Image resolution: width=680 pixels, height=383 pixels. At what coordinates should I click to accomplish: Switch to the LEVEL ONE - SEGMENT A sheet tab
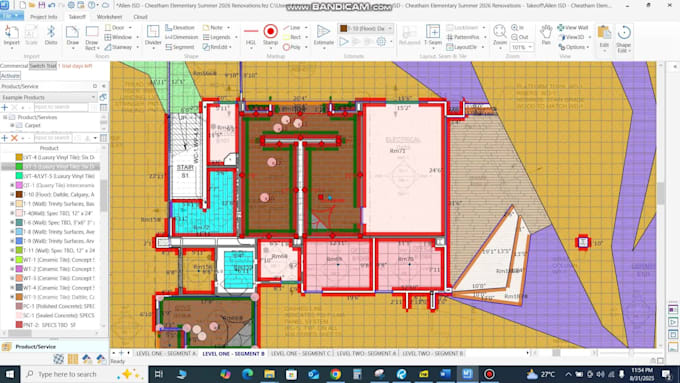[x=165, y=354]
